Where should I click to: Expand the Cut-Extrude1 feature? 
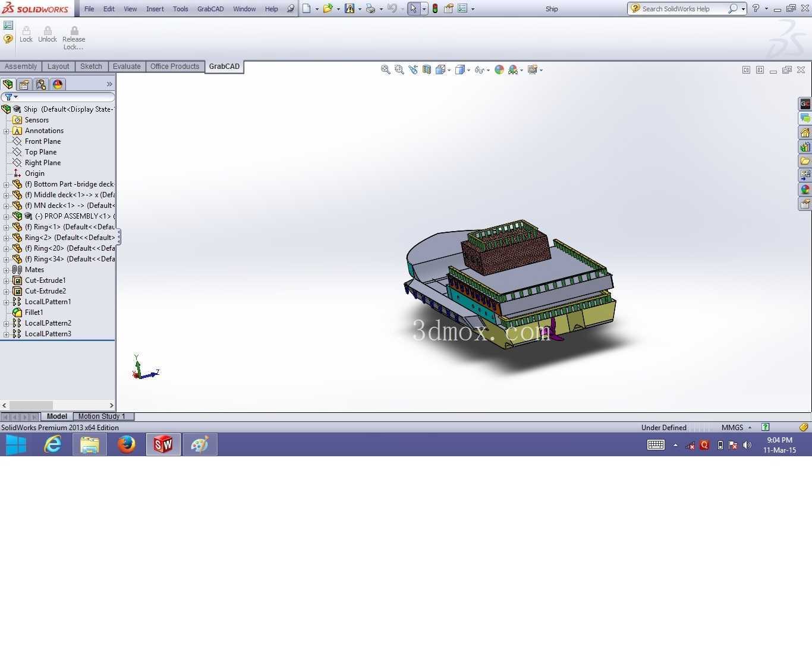pos(6,280)
